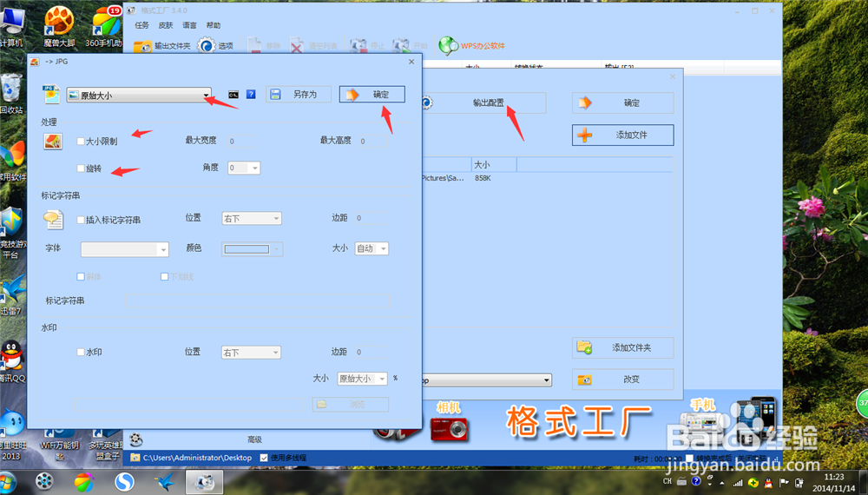Open the 角度 angle dropdown
This screenshot has width=868, height=495.
(244, 168)
